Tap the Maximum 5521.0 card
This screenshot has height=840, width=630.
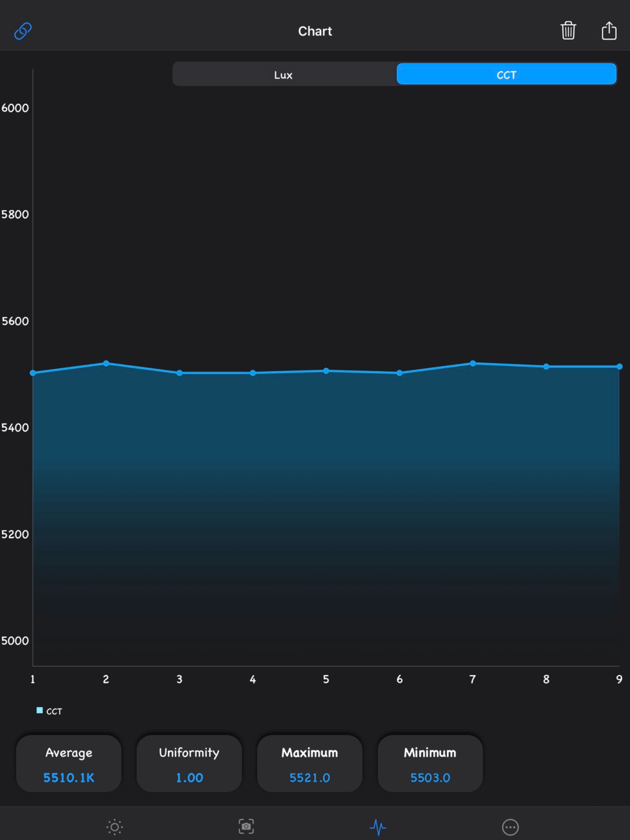(x=310, y=763)
